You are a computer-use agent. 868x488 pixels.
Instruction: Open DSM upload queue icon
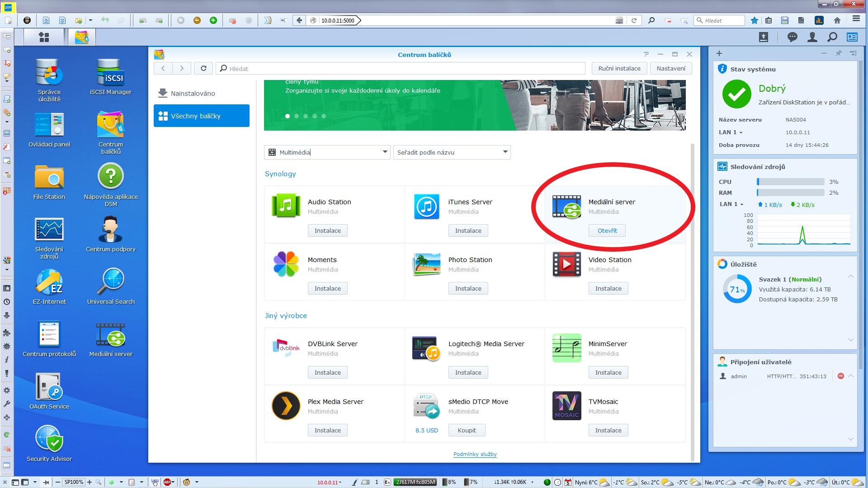(764, 37)
